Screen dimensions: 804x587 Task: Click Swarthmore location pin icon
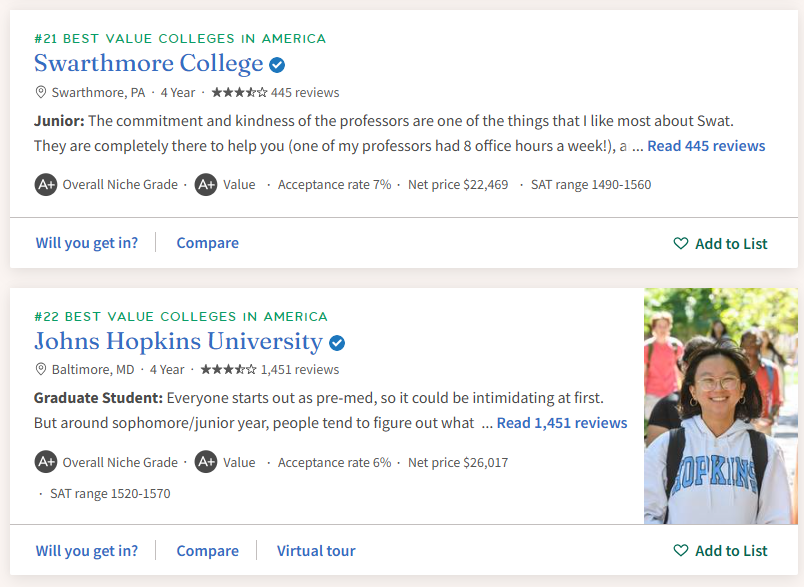pos(41,92)
